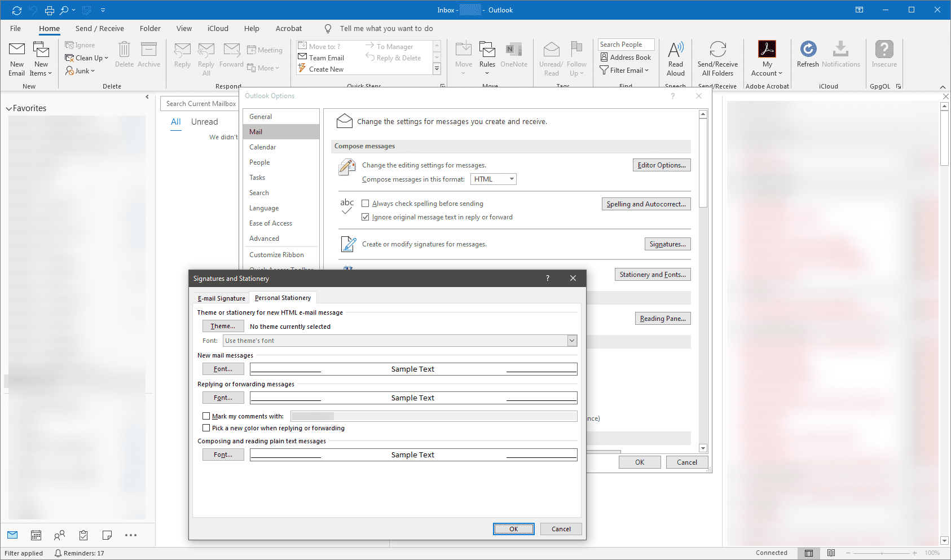Screen dimensions: 951x560
Task: Expand the Quick Steps gallery
Action: point(437,69)
